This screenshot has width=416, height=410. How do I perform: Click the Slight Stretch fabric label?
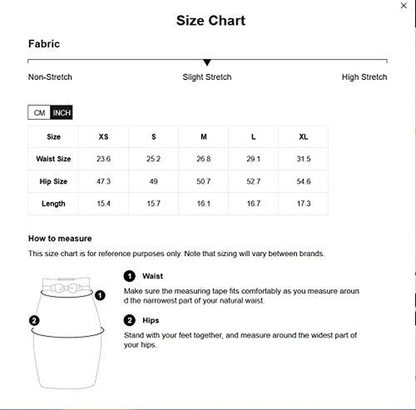pyautogui.click(x=207, y=77)
